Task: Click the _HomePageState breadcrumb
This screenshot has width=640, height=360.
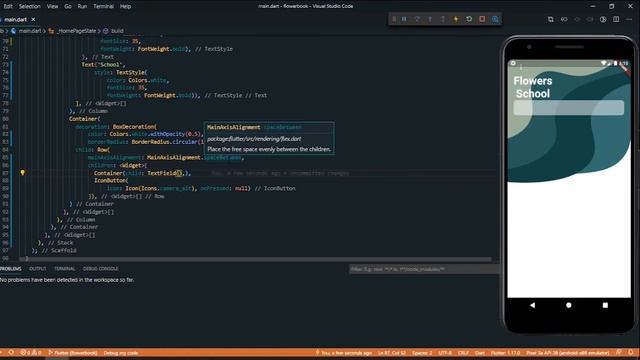Action: tap(76, 31)
